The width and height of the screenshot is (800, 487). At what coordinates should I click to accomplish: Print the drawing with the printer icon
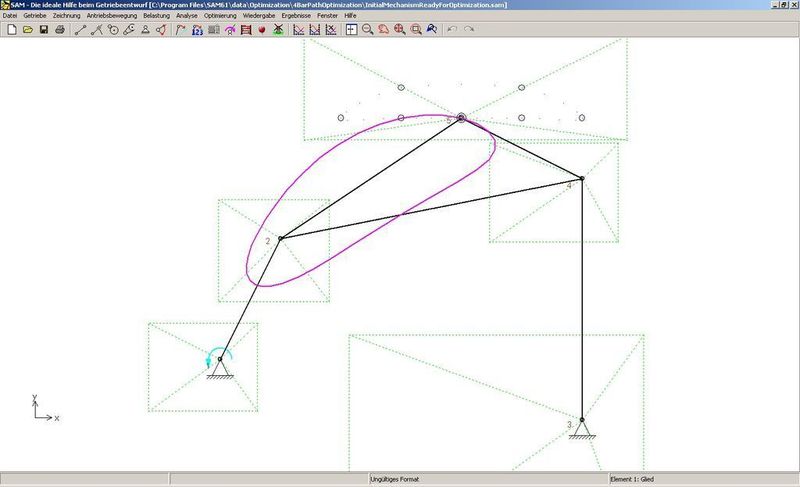click(60, 30)
